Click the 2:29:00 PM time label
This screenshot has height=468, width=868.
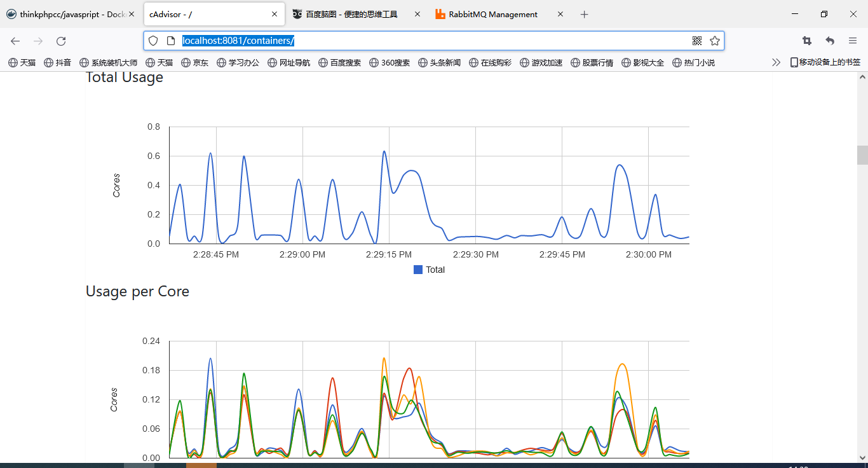tap(302, 254)
